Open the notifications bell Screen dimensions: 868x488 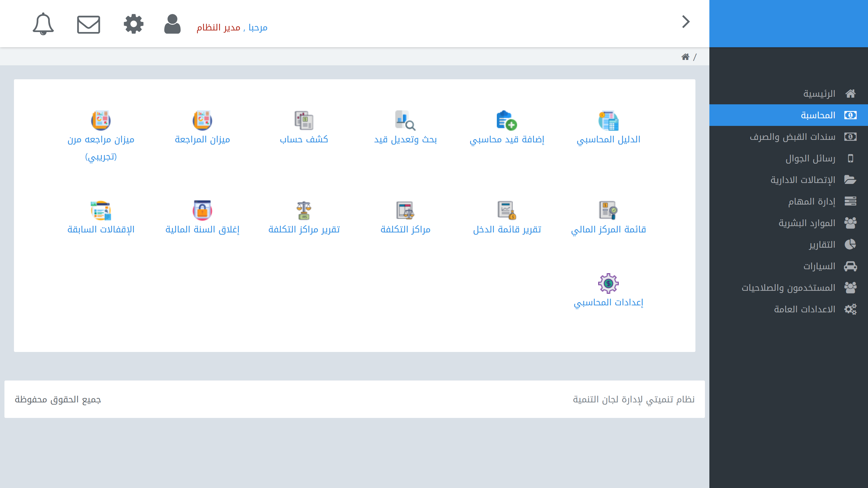(43, 23)
